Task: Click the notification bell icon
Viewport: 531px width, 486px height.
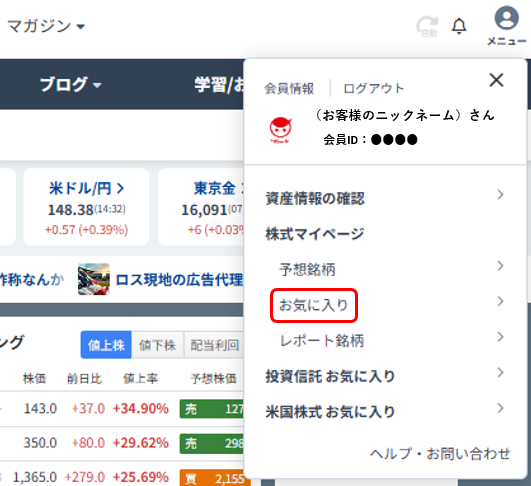Action: [x=459, y=26]
